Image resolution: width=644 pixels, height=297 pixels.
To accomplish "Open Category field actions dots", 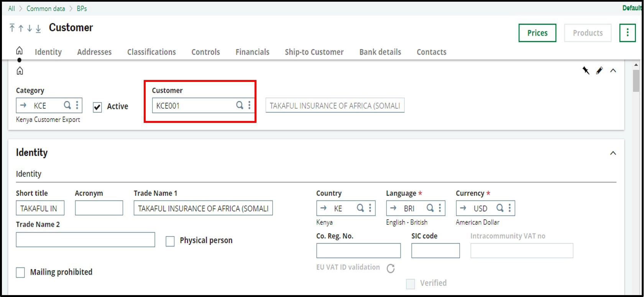I will (77, 105).
